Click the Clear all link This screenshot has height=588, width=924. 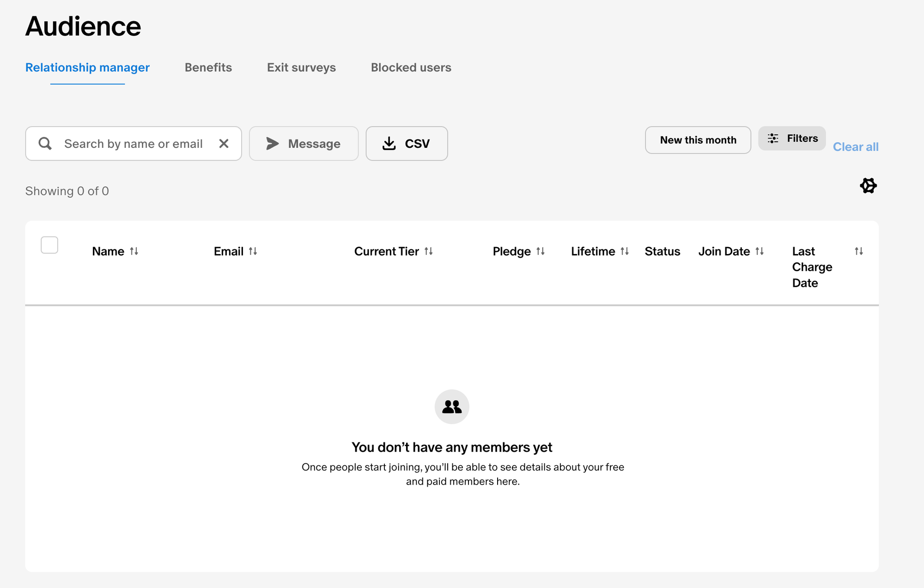coord(856,147)
